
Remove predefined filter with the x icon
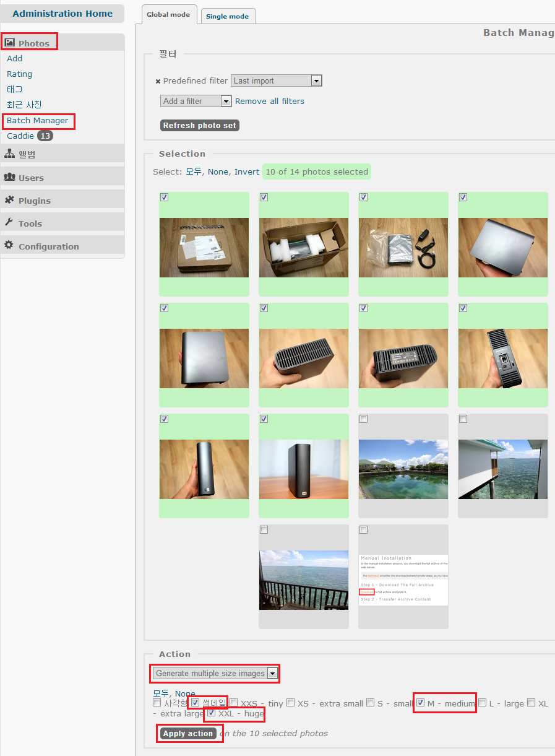click(158, 81)
